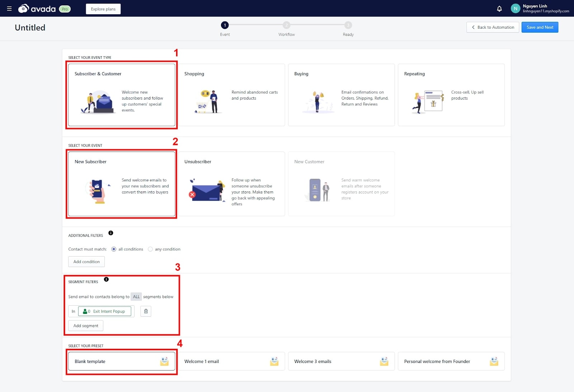
Task: Choose the Shopping event type card
Action: tap(232, 95)
